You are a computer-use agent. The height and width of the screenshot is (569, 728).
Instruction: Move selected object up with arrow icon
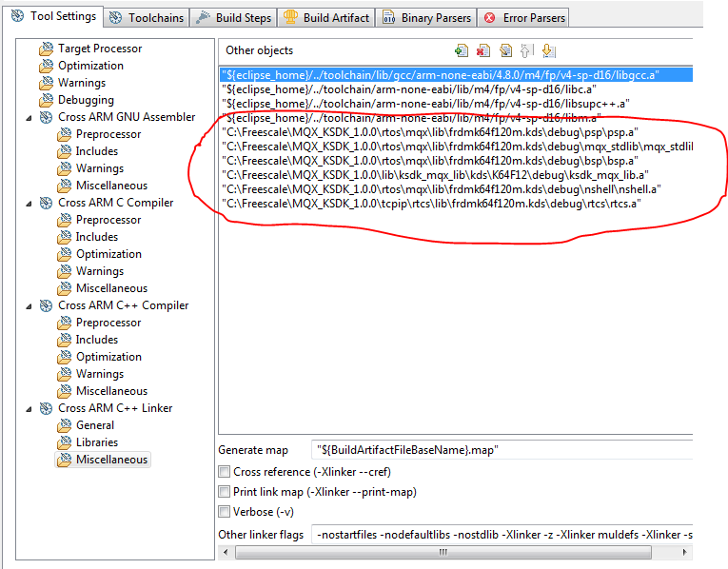click(527, 50)
